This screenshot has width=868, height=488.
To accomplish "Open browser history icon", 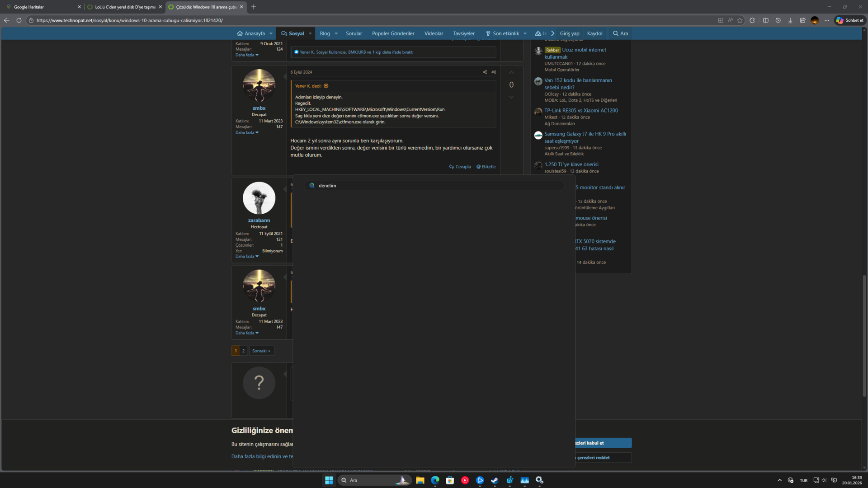I will pos(778,20).
